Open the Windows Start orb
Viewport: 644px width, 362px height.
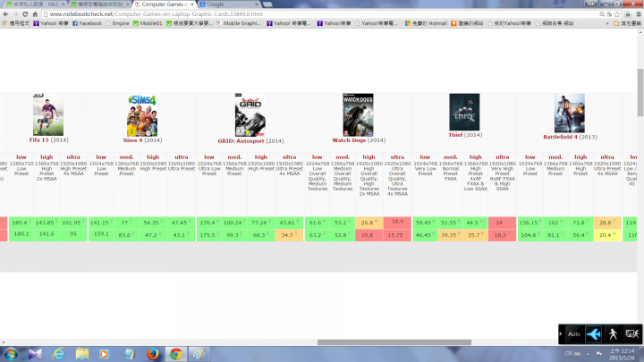tap(11, 354)
